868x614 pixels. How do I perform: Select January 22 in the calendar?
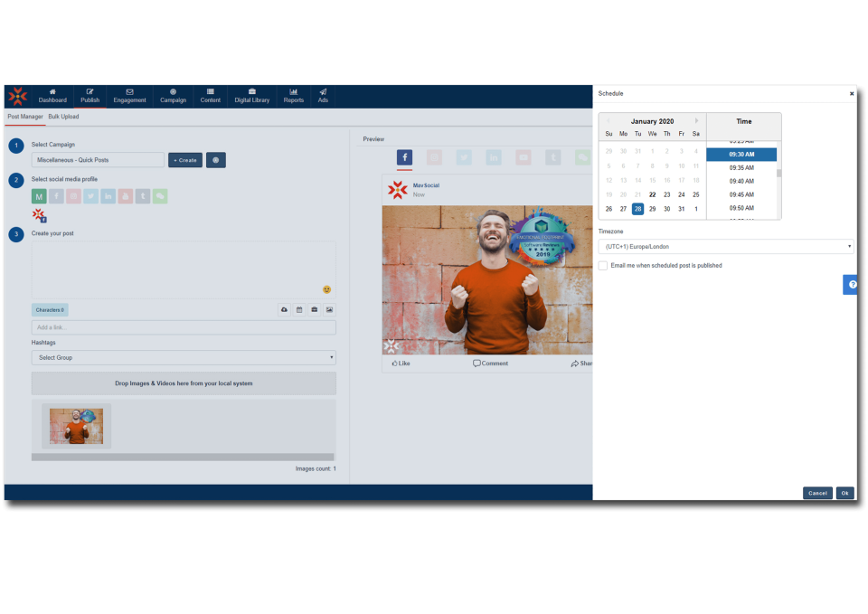[652, 195]
